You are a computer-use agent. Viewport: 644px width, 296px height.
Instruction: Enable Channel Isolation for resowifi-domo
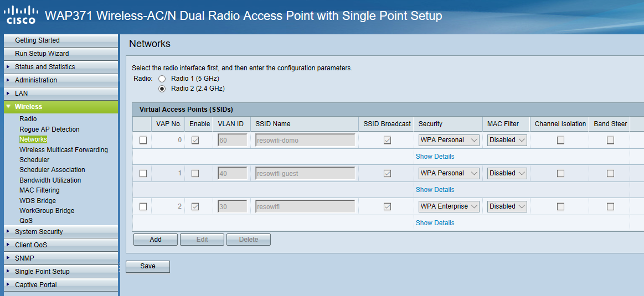point(560,141)
